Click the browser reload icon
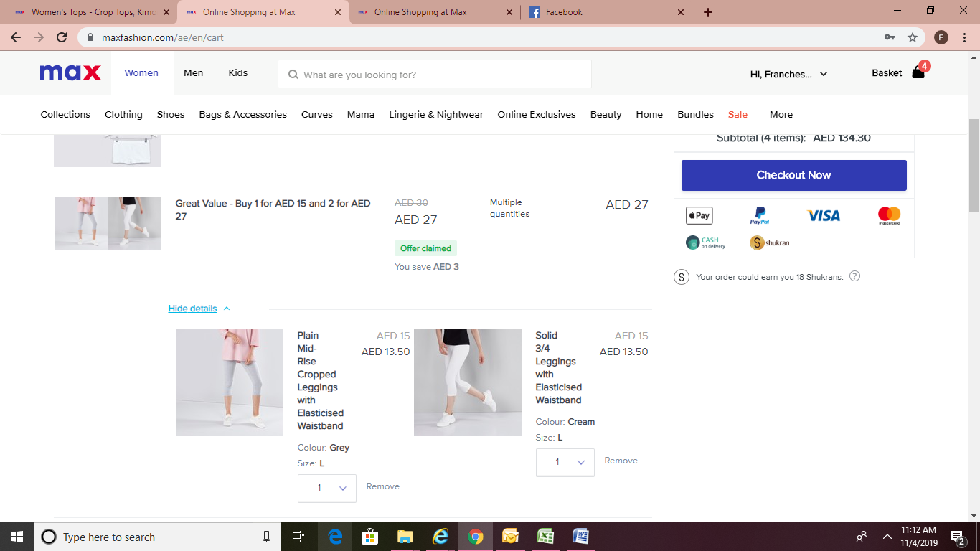 click(62, 37)
